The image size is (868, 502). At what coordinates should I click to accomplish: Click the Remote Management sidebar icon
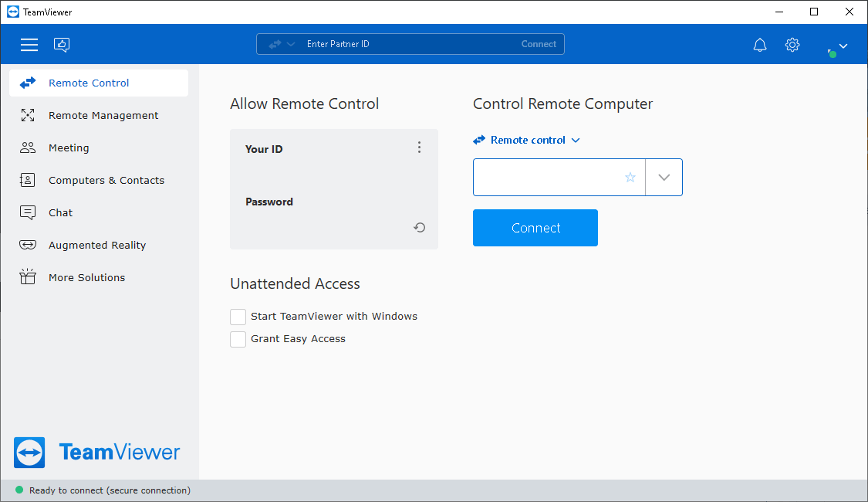coord(28,115)
